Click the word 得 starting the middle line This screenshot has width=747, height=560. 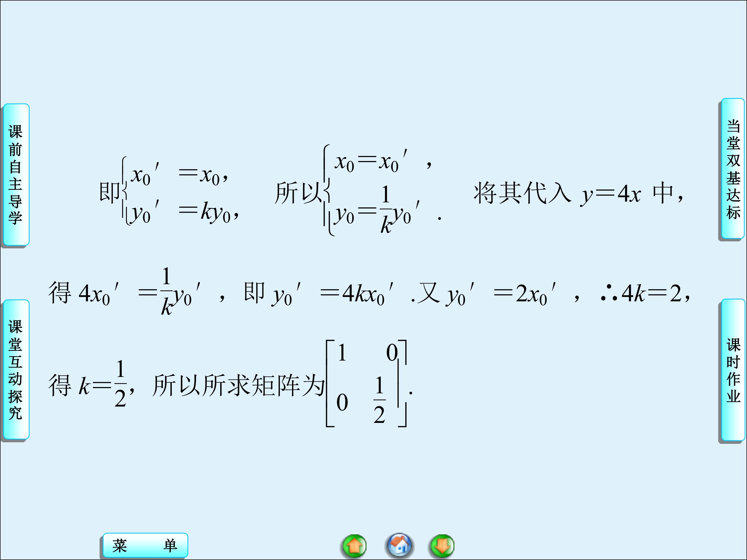click(x=60, y=293)
